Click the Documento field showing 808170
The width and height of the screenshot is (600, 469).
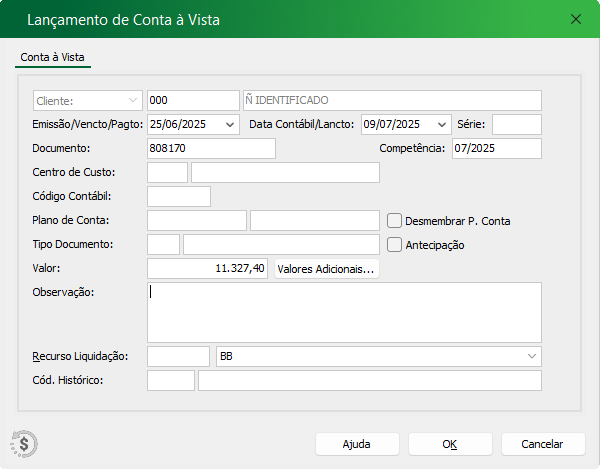211,148
